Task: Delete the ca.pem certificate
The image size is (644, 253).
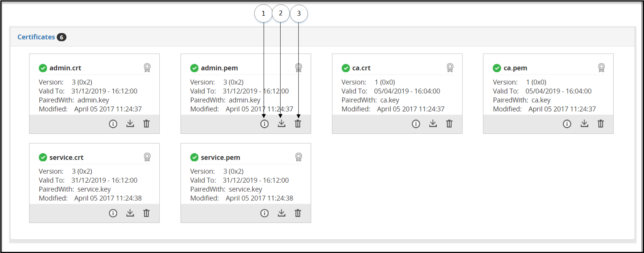Action: pos(601,124)
